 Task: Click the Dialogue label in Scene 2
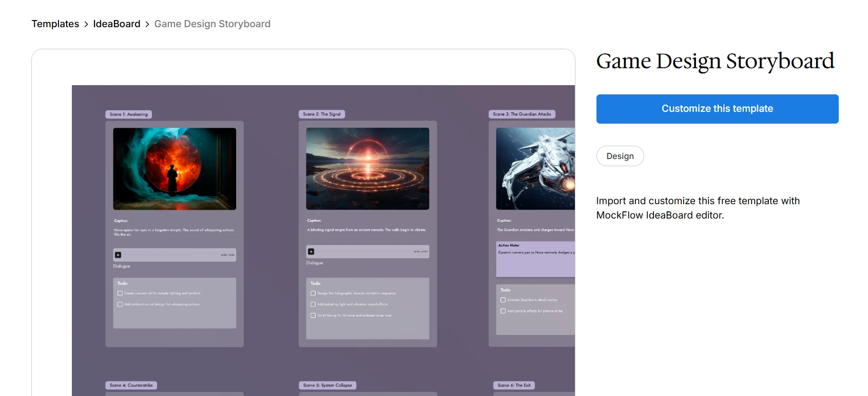click(315, 263)
